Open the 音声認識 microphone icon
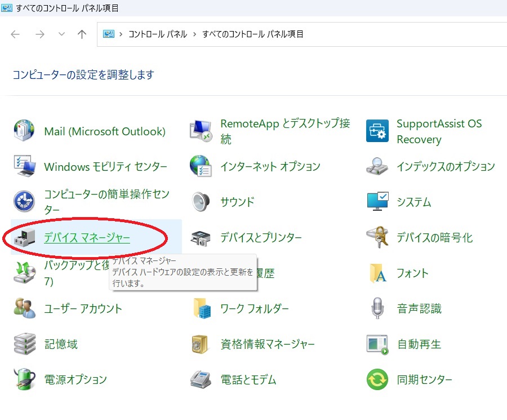Screen dimensions: 507x420 tap(377, 308)
